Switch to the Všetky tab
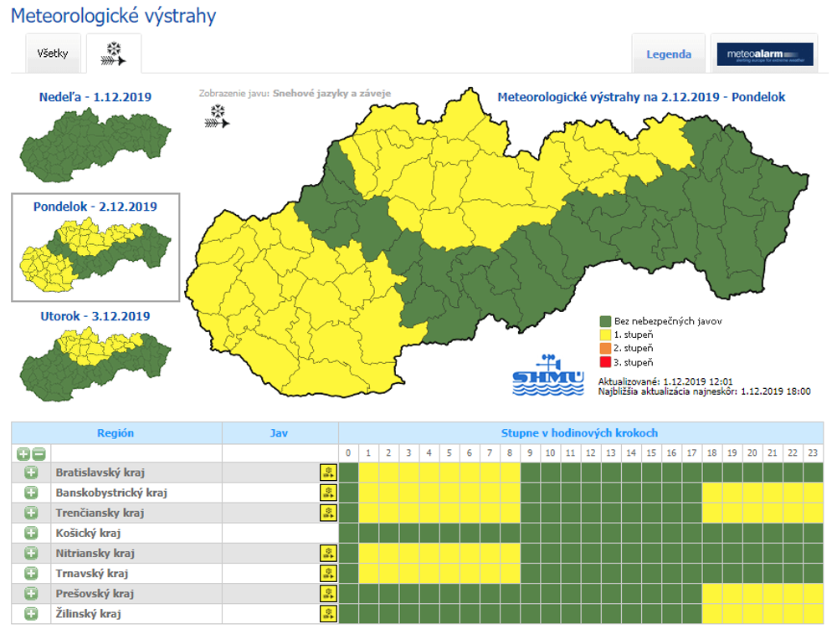 53,53
